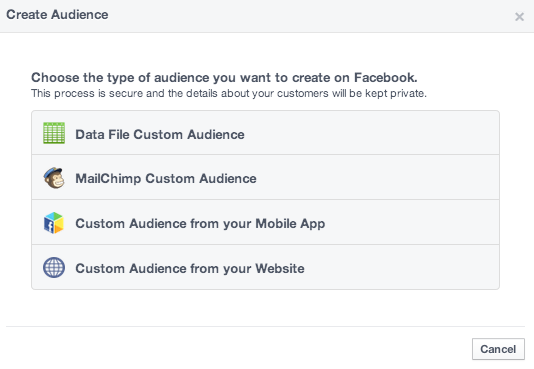Click the blue globe Website icon
534x369 pixels.
(54, 268)
